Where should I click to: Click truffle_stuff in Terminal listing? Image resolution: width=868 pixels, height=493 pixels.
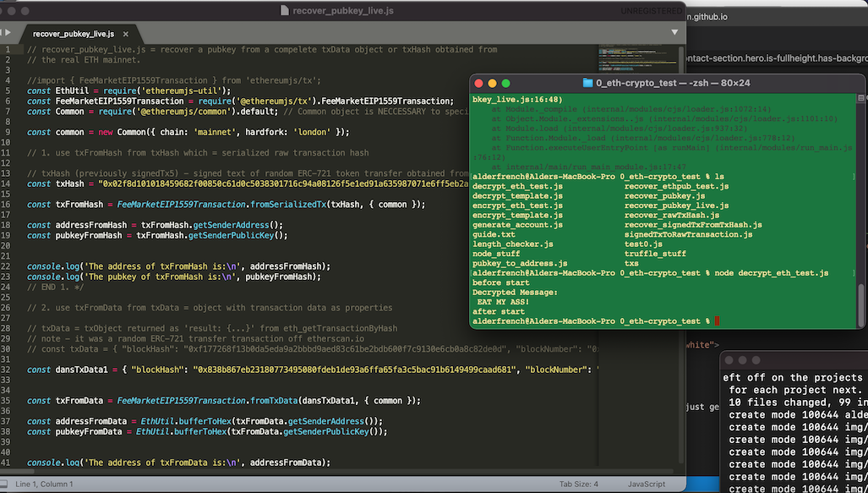coord(655,254)
